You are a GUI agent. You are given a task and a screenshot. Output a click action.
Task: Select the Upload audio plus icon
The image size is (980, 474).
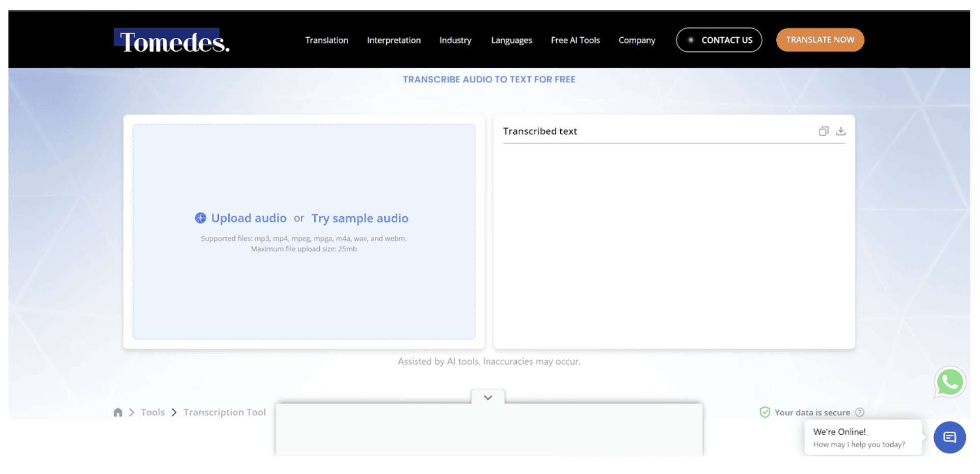click(200, 218)
